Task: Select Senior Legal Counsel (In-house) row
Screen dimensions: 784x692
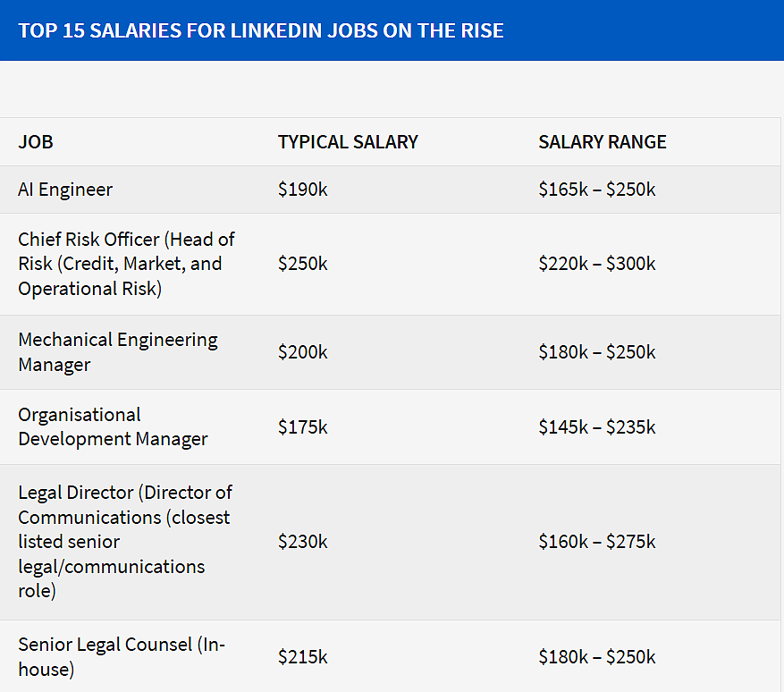Action: click(x=390, y=656)
